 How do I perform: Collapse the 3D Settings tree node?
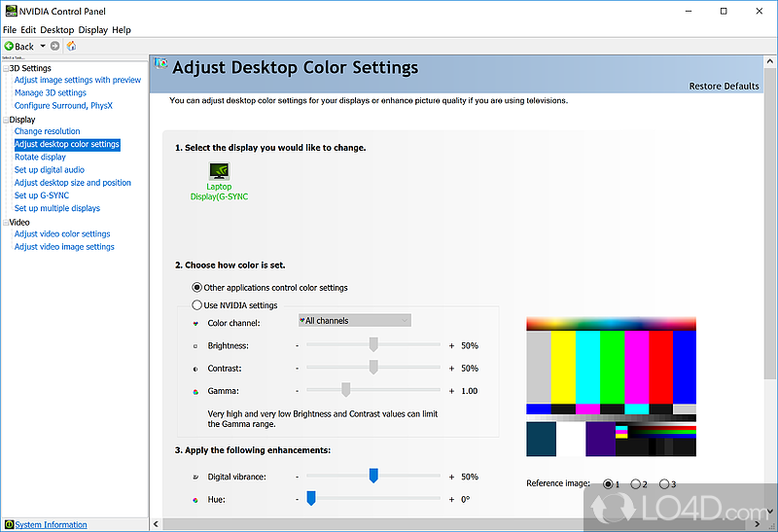click(x=6, y=68)
